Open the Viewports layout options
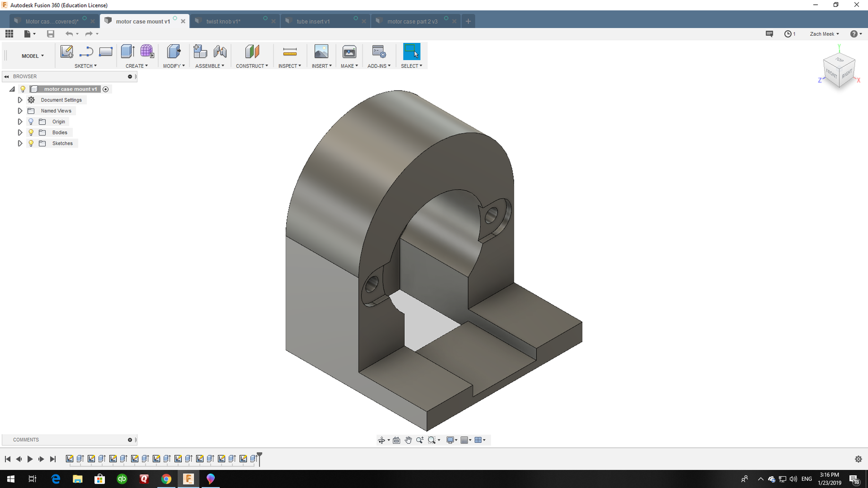Viewport: 868px width, 488px height. point(478,440)
